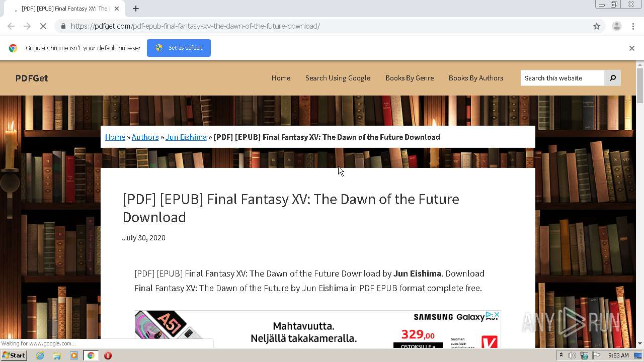Click the PDFGet site logo
Screen dimensions: 644x362
(32, 78)
